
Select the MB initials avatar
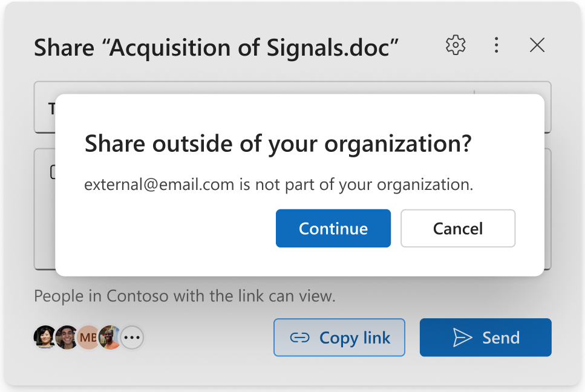coord(88,338)
